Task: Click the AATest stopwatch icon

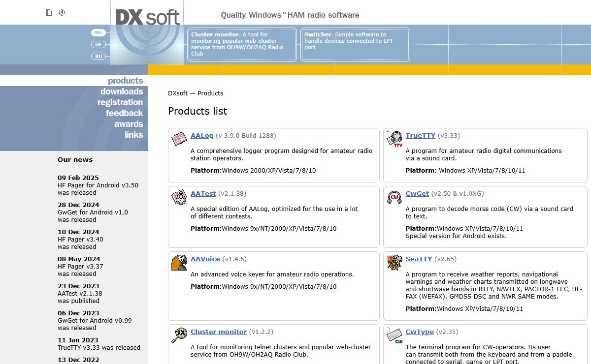Action: click(x=179, y=197)
